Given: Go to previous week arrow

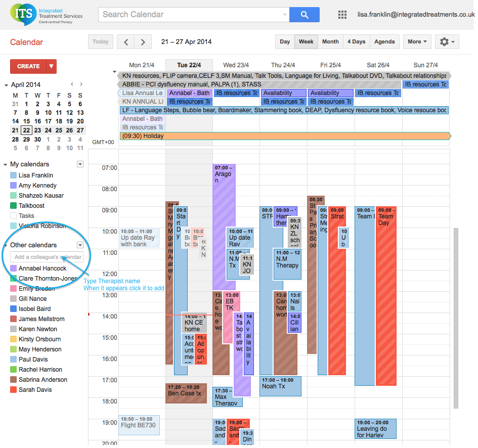Looking at the screenshot, I should pos(126,42).
